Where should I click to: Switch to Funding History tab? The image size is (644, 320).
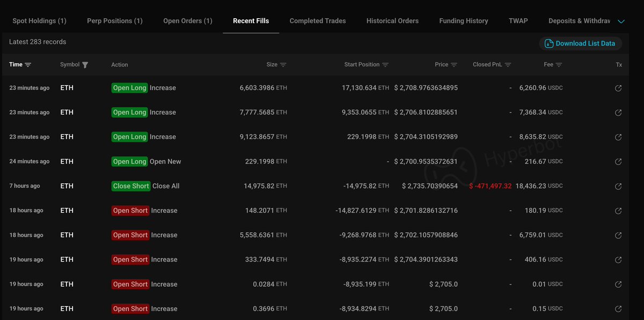464,21
